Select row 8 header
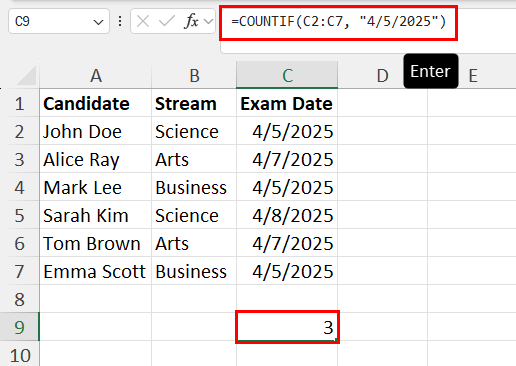 (20, 299)
